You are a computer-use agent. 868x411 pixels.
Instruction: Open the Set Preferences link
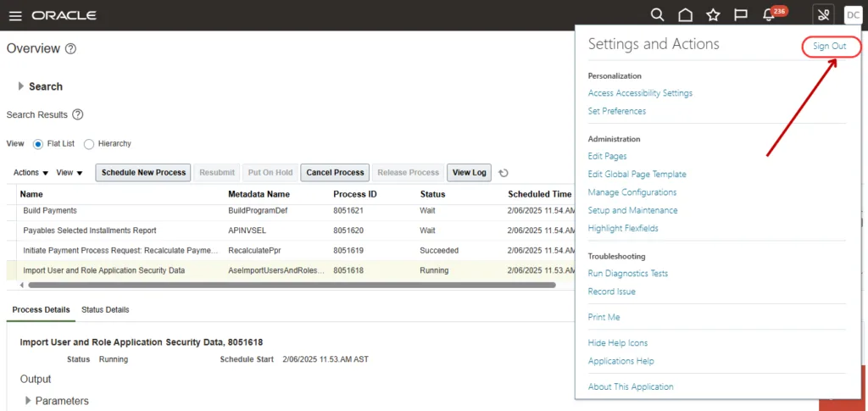click(616, 111)
